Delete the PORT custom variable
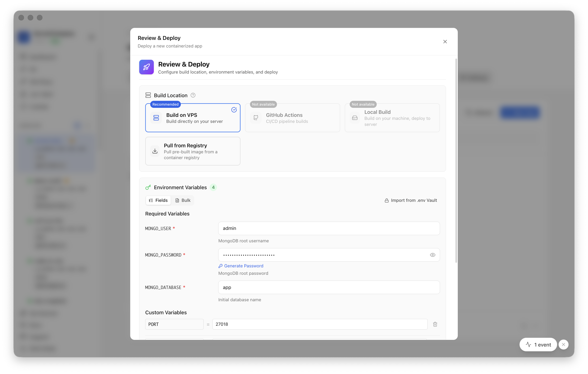The height and width of the screenshot is (374, 588). click(x=435, y=324)
